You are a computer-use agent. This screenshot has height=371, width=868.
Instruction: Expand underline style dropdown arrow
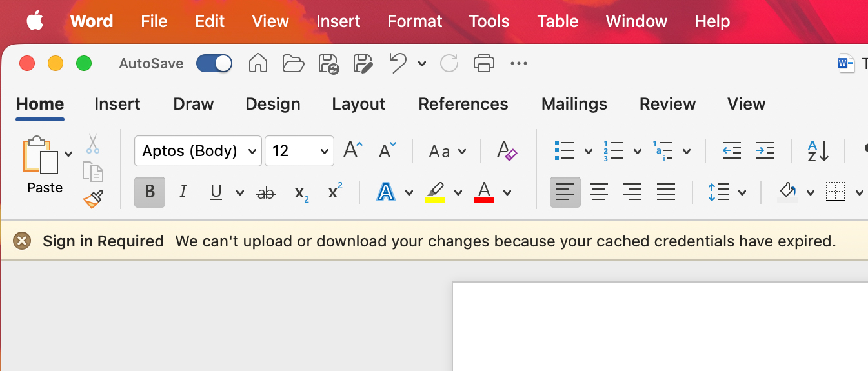point(240,192)
